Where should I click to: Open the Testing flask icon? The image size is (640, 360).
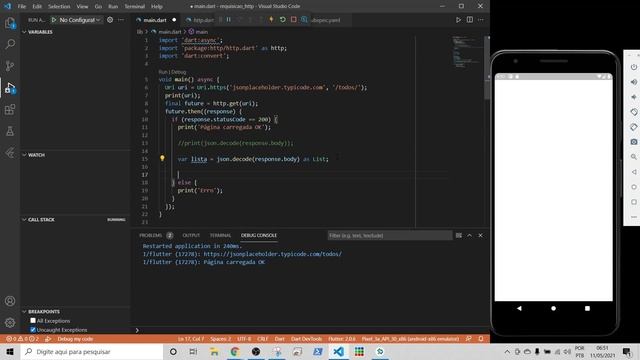[x=10, y=131]
